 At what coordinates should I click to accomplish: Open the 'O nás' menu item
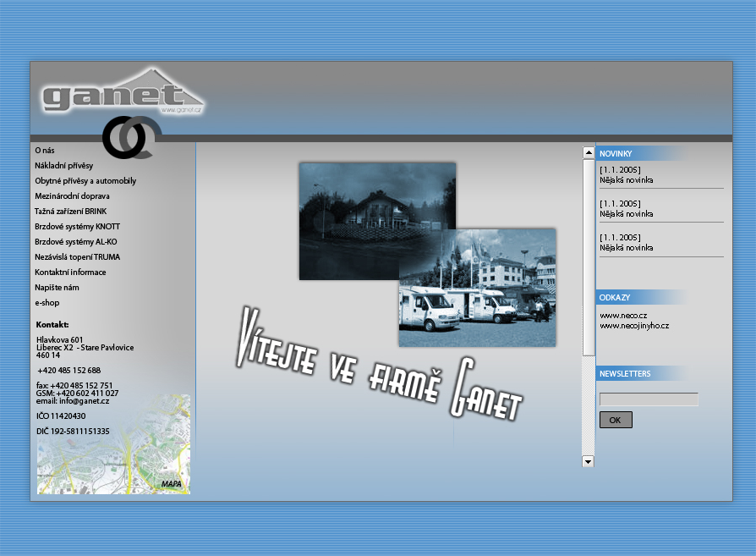(x=45, y=150)
